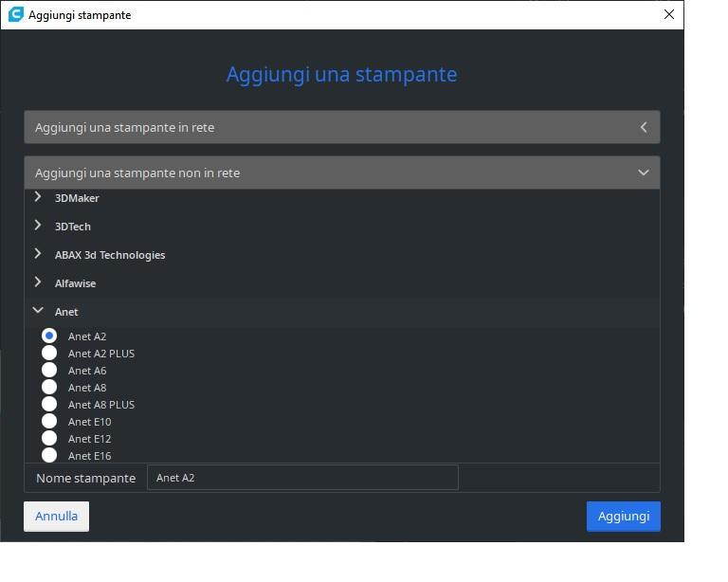The height and width of the screenshot is (582, 728).
Task: Click the Anet group label
Action: click(x=66, y=312)
